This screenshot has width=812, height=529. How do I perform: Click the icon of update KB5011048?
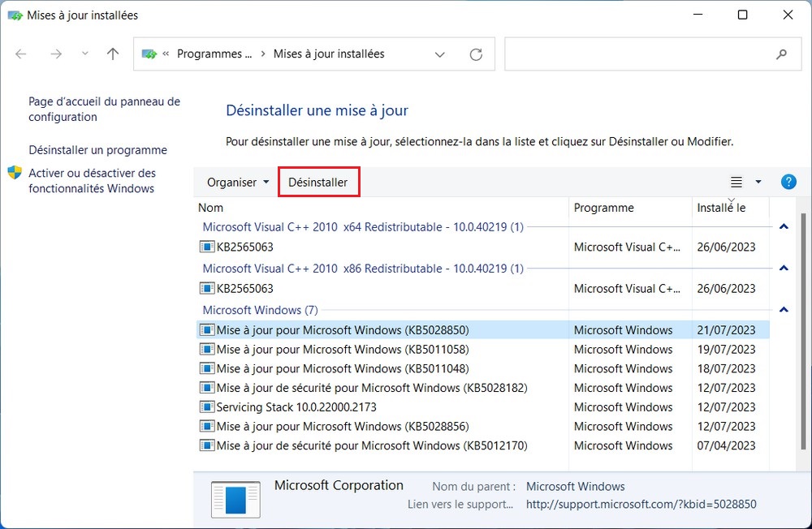(207, 368)
